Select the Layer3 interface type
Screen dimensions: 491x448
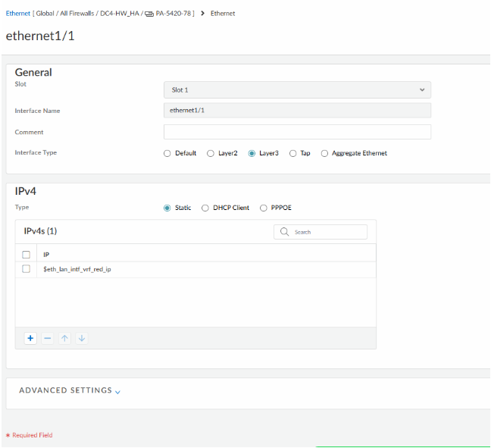(252, 153)
